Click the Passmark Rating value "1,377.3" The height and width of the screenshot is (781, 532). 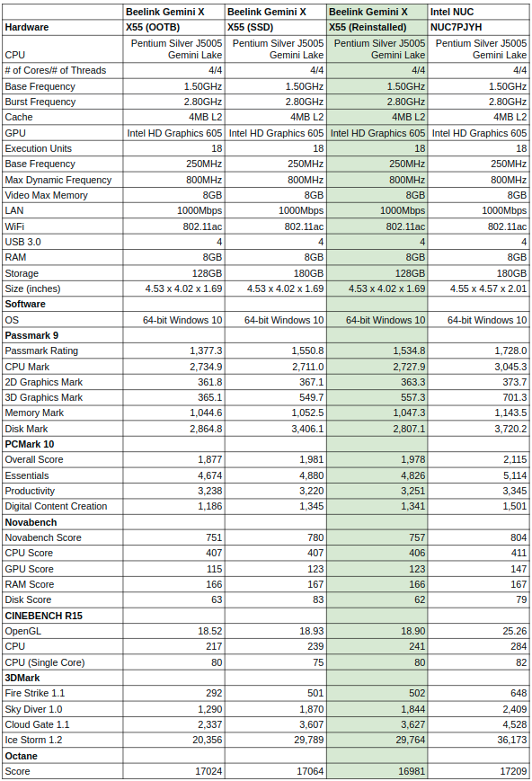[x=206, y=351]
